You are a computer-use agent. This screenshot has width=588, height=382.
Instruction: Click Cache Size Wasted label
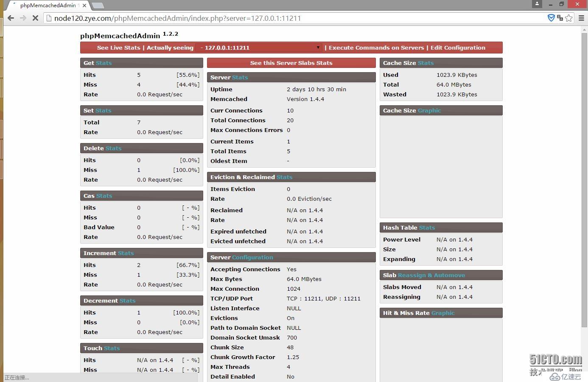[x=395, y=94]
